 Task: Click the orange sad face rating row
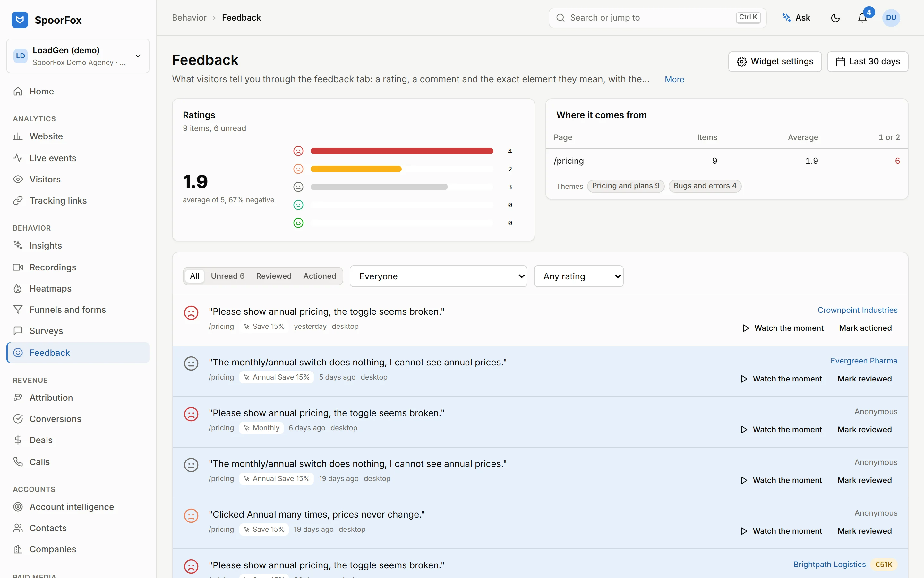(x=403, y=169)
